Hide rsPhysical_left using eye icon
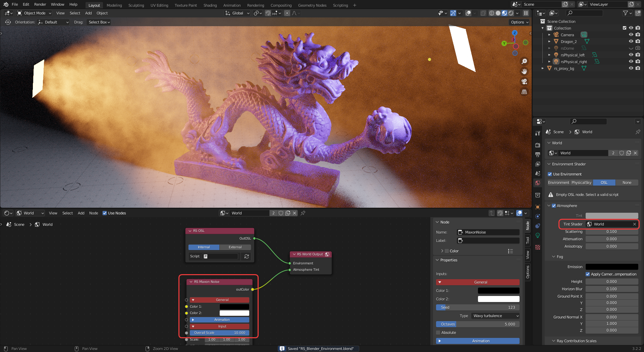The width and height of the screenshot is (644, 352). pos(631,55)
